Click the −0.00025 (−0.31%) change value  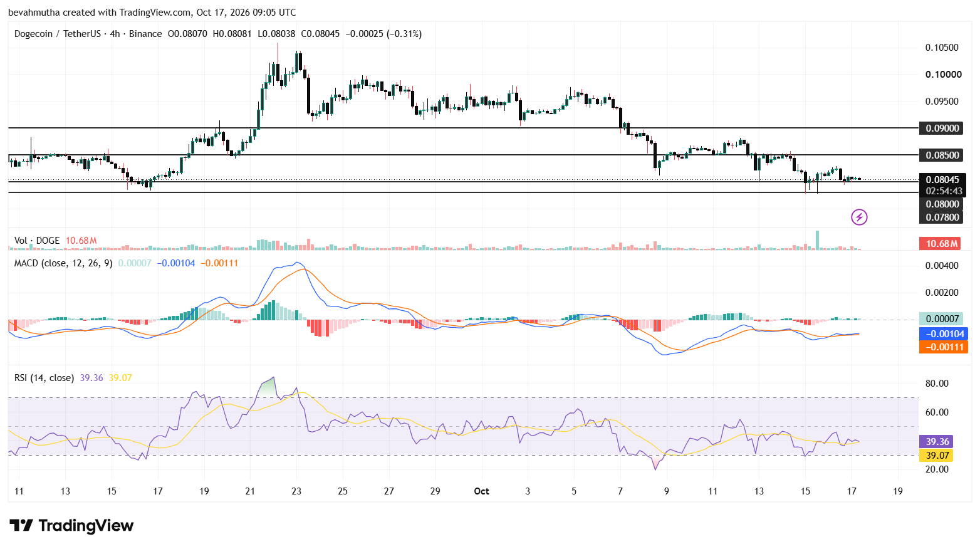coord(383,34)
